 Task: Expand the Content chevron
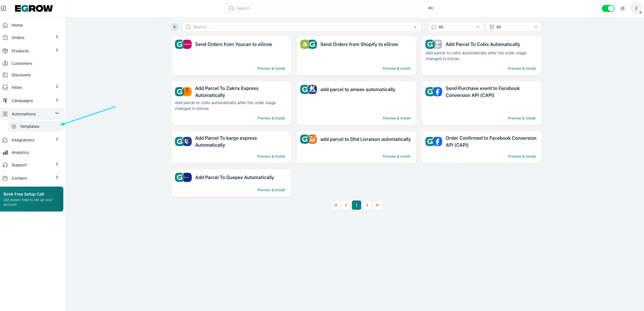57,178
